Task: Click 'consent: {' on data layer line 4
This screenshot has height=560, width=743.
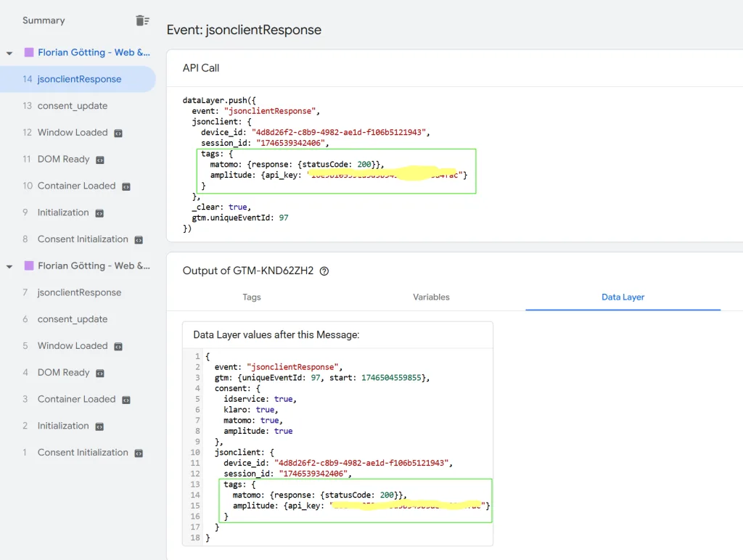Action: point(237,388)
